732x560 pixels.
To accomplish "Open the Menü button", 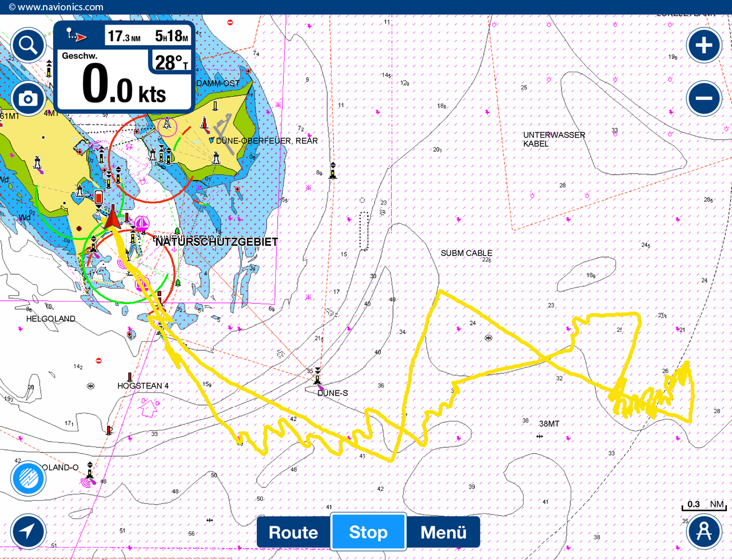I will [443, 533].
